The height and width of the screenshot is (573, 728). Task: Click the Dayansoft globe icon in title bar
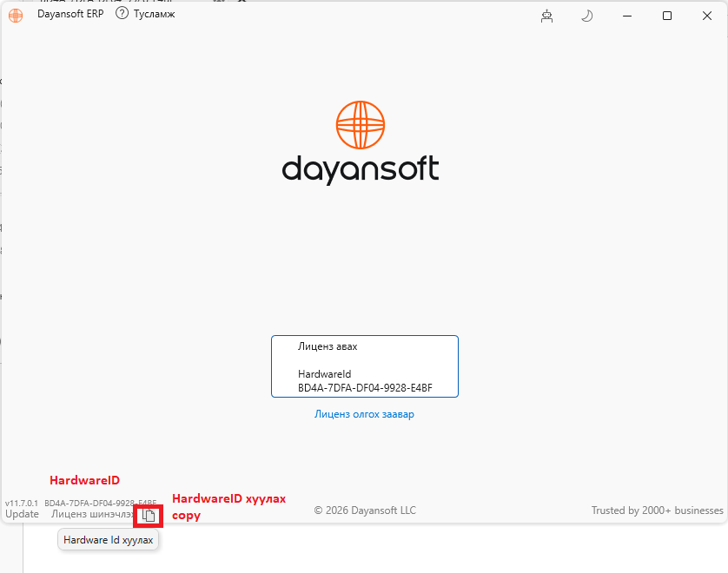[x=16, y=16]
